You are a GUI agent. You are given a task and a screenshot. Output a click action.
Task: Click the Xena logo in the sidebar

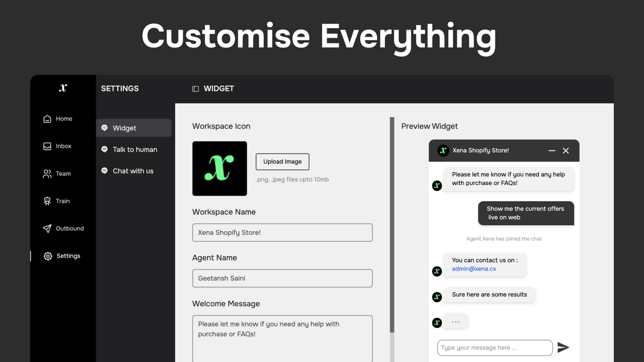63,88
